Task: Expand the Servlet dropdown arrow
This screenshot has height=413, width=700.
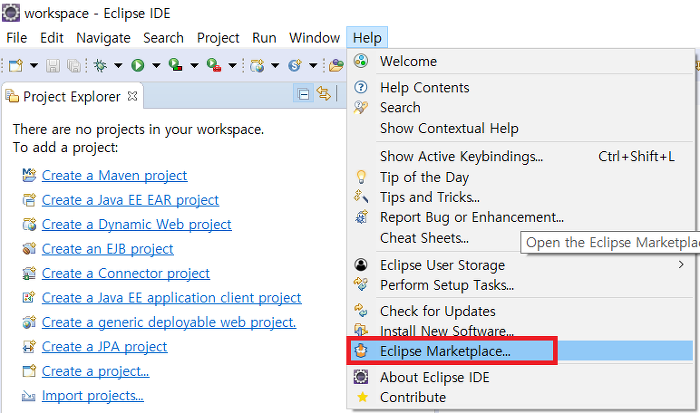Action: pos(313,66)
